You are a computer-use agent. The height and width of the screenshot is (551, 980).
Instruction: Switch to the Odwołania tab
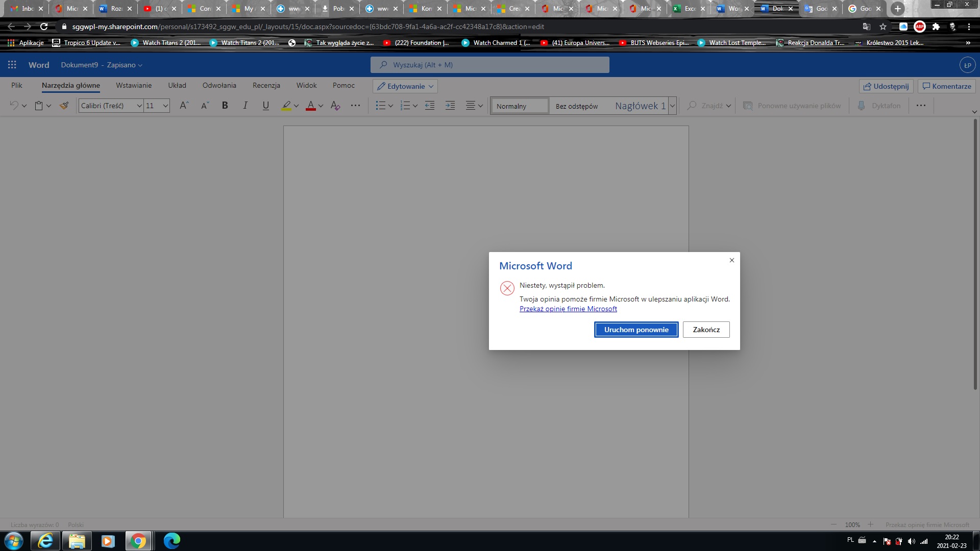219,85
